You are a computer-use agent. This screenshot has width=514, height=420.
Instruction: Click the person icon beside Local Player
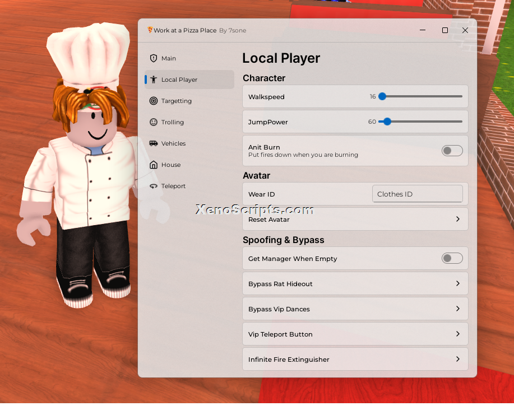click(x=154, y=80)
